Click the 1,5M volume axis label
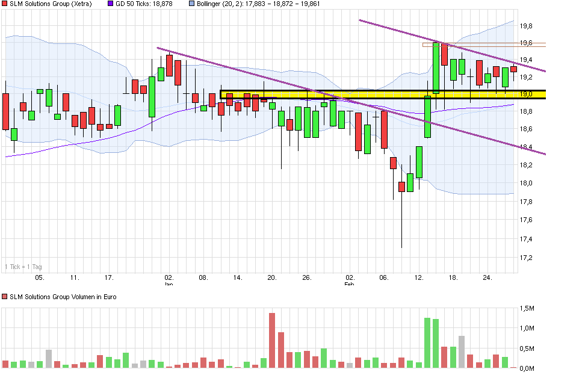 [527, 308]
